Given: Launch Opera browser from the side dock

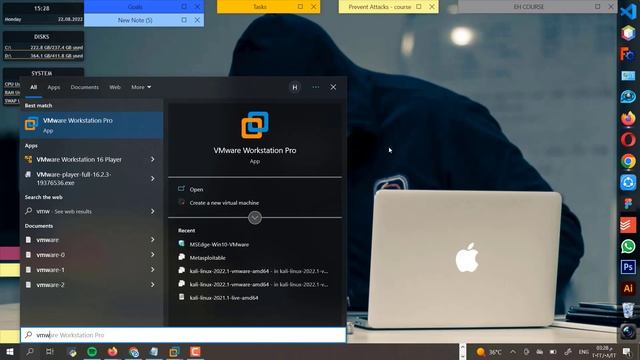Looking at the screenshot, I should click(628, 140).
